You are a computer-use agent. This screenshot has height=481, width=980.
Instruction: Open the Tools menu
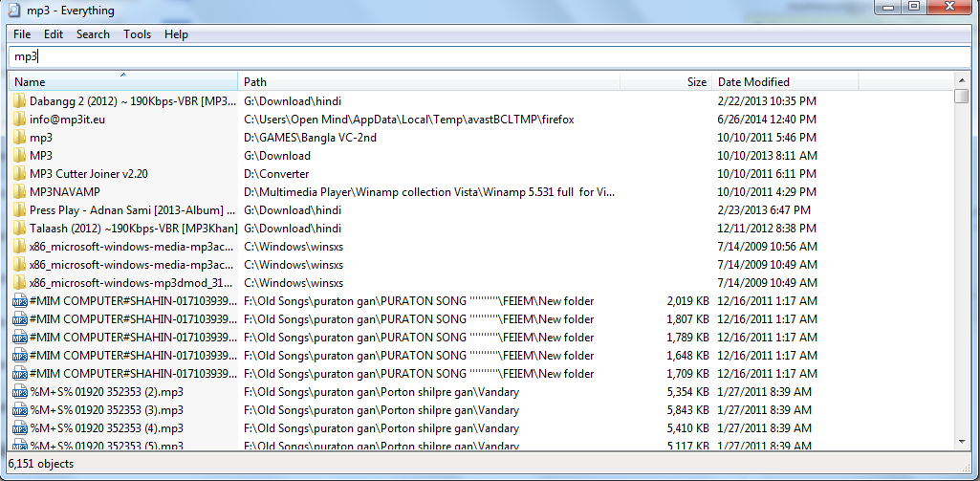pyautogui.click(x=137, y=34)
